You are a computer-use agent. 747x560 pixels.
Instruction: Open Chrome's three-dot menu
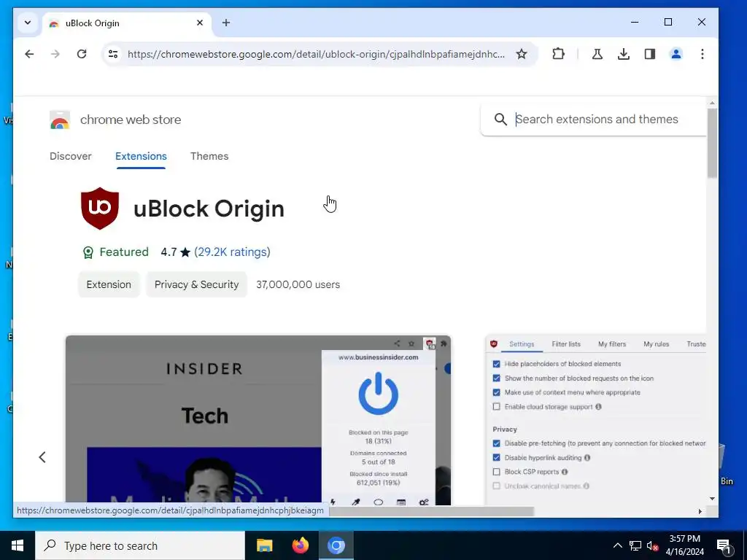[703, 54]
